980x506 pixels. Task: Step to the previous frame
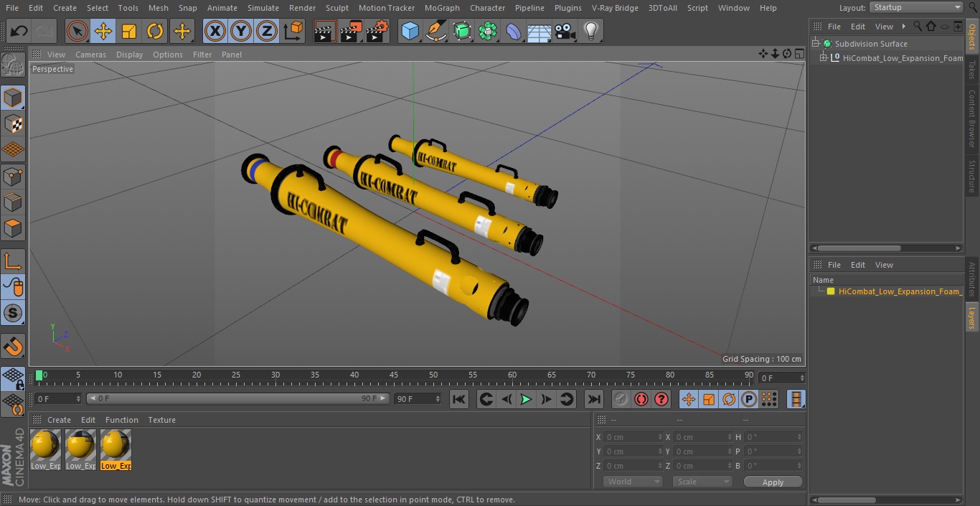tap(507, 399)
